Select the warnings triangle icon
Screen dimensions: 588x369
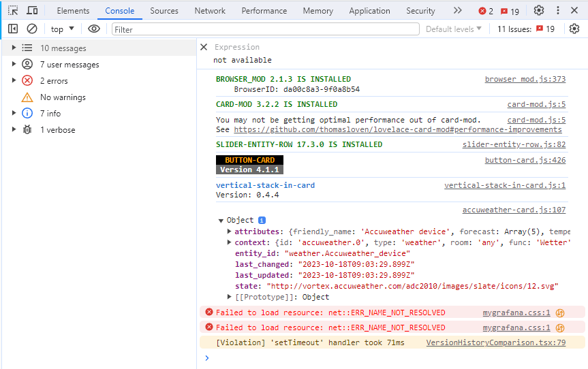pyautogui.click(x=27, y=97)
